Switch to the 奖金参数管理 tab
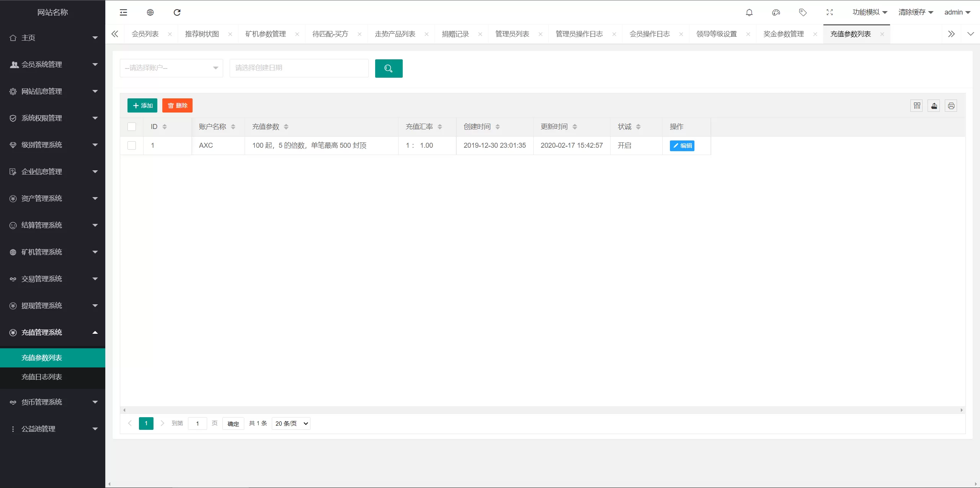The width and height of the screenshot is (980, 488). coord(784,34)
